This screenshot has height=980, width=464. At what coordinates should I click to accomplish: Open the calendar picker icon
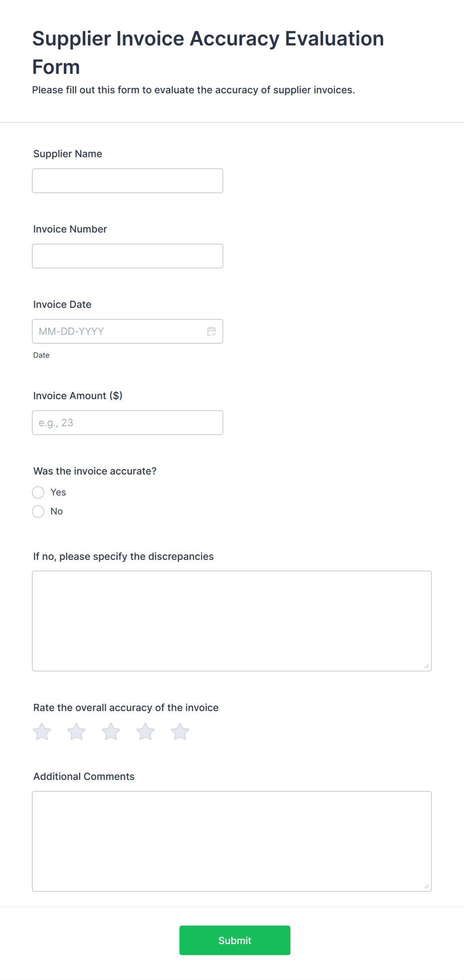(212, 331)
